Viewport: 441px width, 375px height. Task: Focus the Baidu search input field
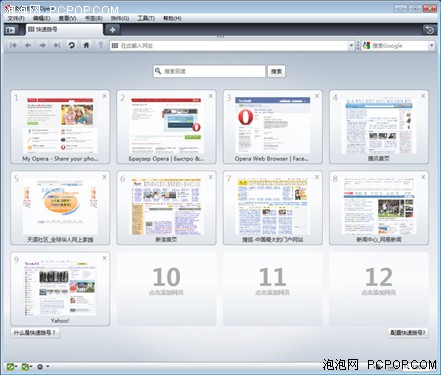pyautogui.click(x=209, y=71)
